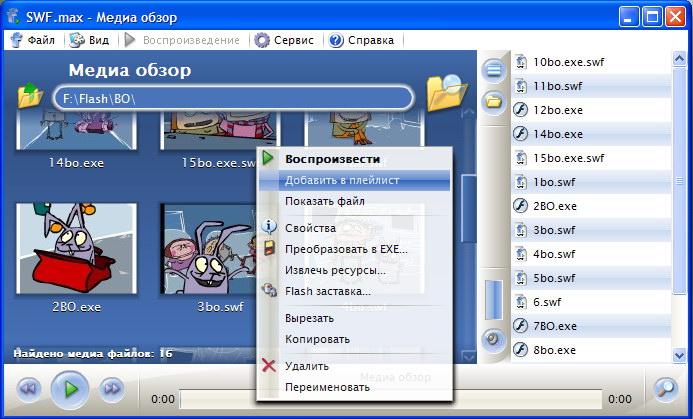Screen dimensions: 693x419
Task: Click file icon of 10bo.exe.swf in list
Action: 521,62
